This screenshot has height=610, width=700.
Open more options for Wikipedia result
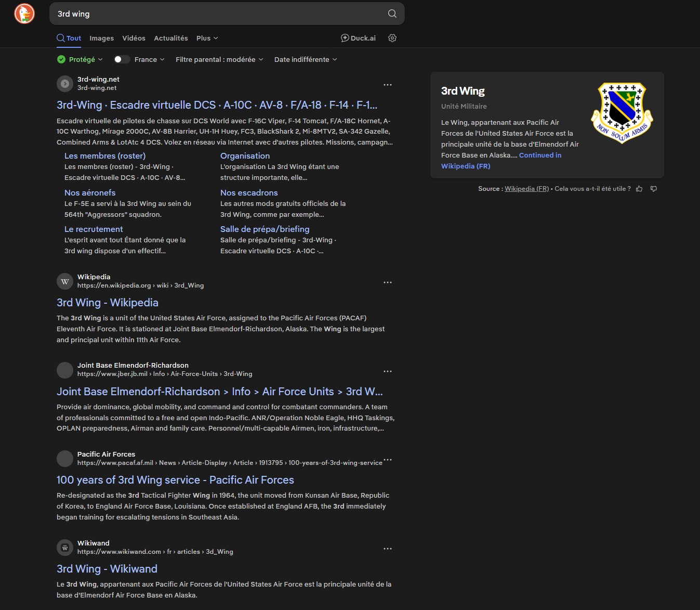[388, 282]
